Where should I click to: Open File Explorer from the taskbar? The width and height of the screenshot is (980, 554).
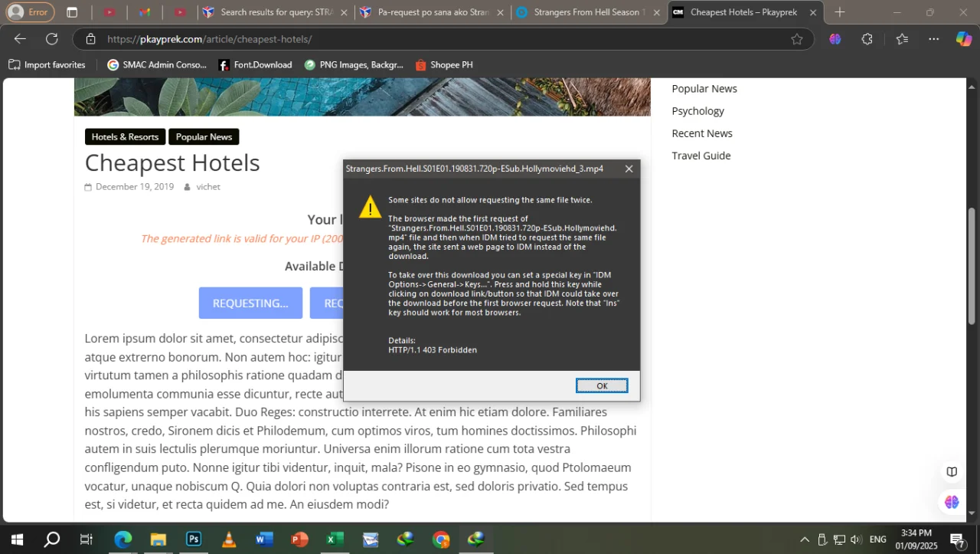tap(158, 539)
